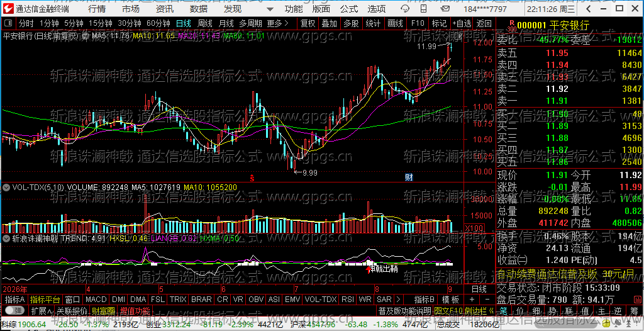The image size is (644, 331).
Task: Click the 通达信 logo icon
Action: [x=9, y=9]
